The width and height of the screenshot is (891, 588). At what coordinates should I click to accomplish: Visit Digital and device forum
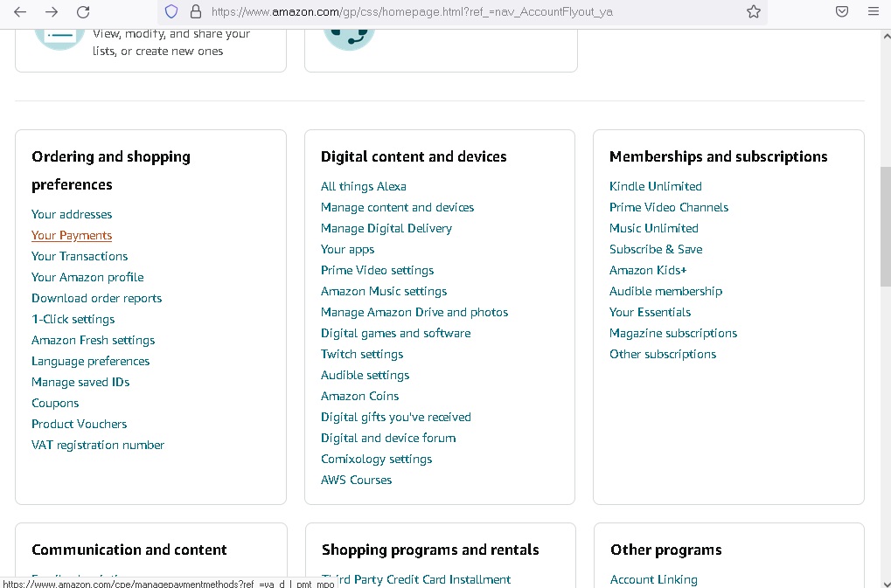click(x=388, y=439)
